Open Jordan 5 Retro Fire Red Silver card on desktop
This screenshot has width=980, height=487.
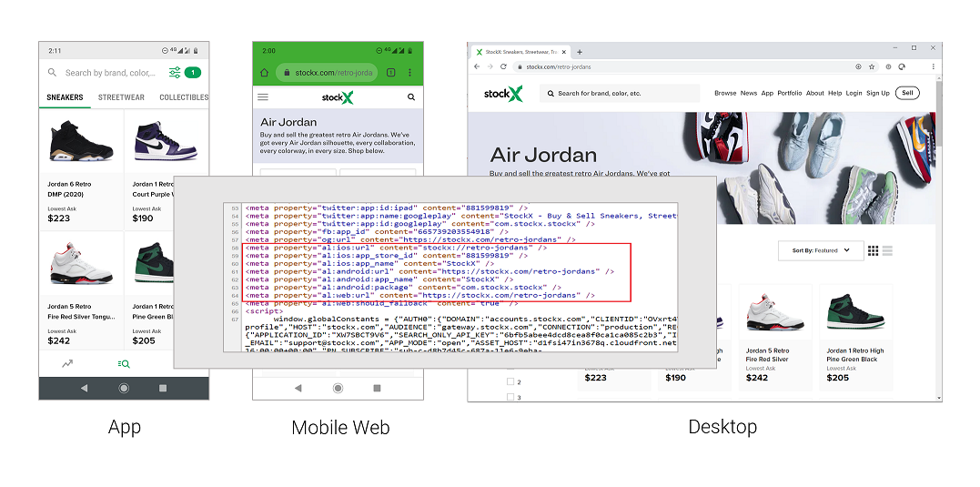point(775,338)
